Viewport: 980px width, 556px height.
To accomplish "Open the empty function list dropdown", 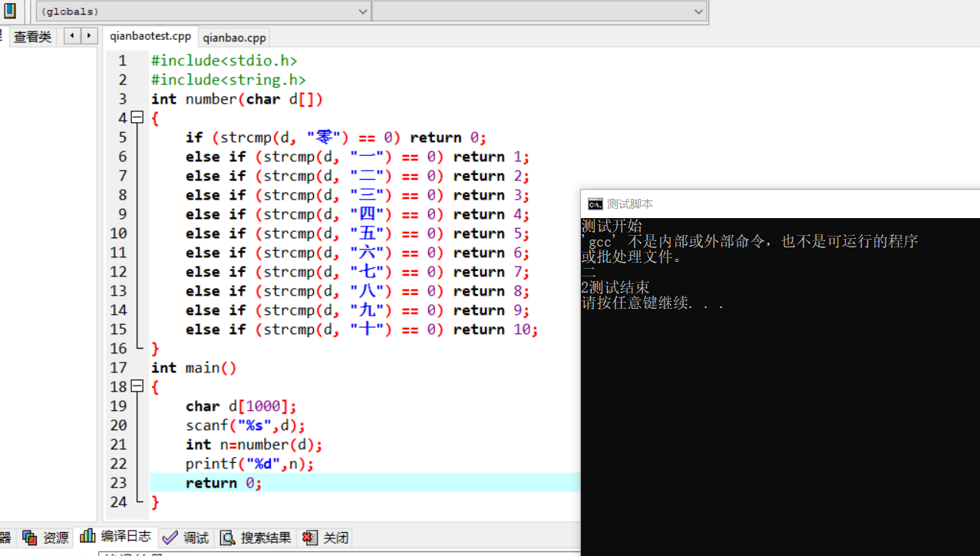I will tap(539, 12).
